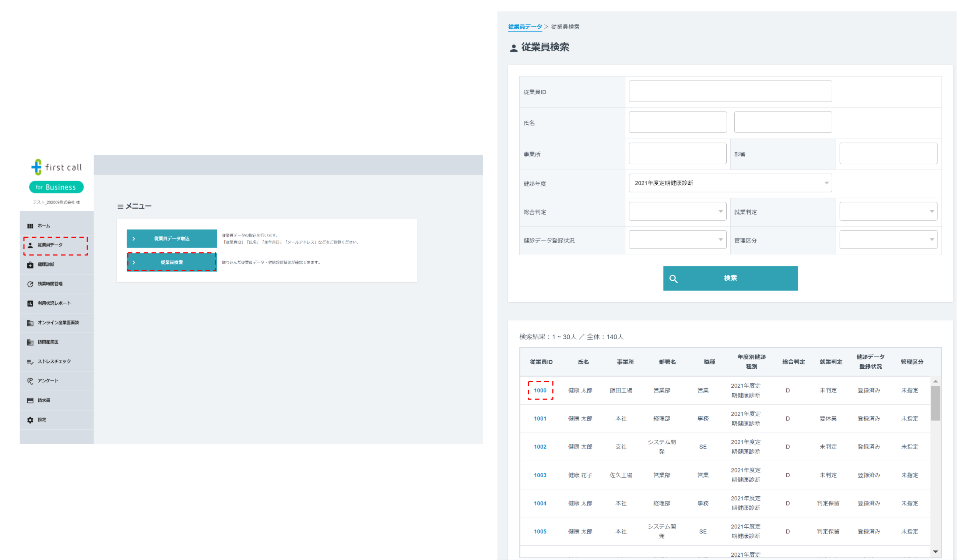Expand the 総合判定 dropdown
980x560 pixels.
[x=677, y=212]
